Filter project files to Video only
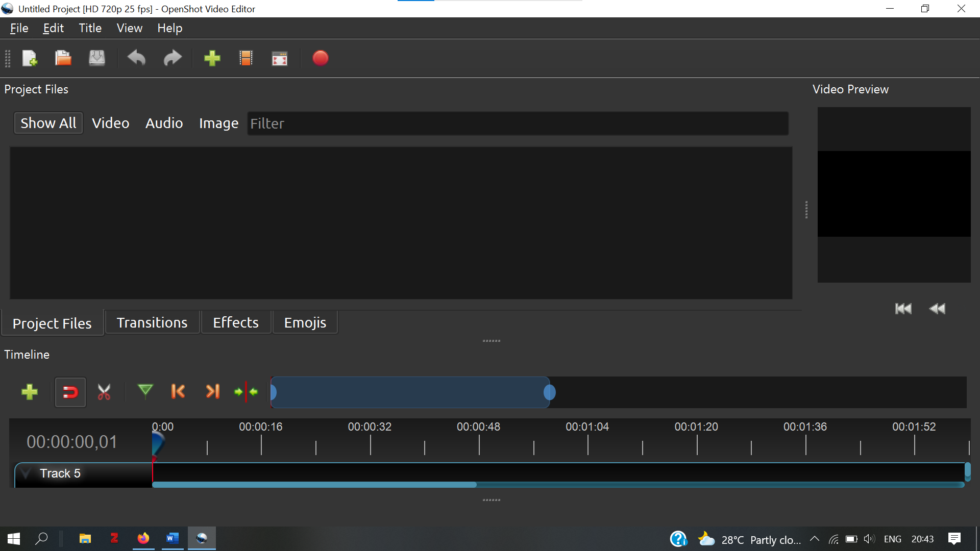 [110, 123]
